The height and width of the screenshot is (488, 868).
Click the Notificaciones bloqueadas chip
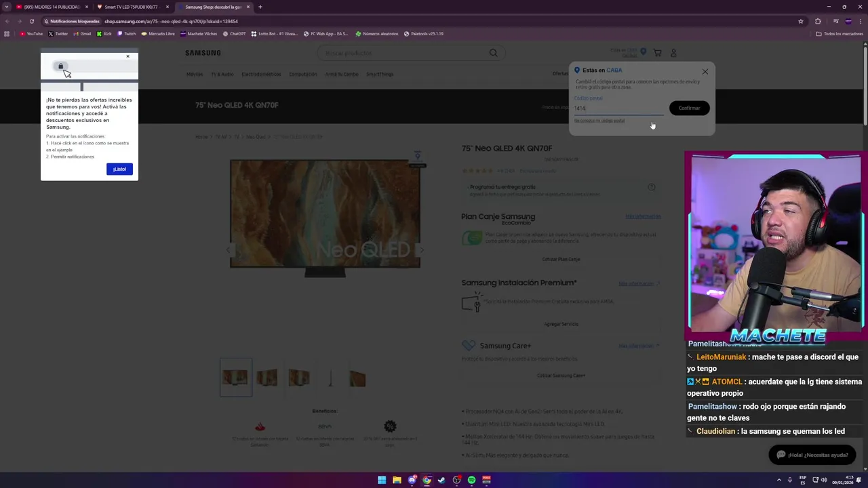(71, 21)
